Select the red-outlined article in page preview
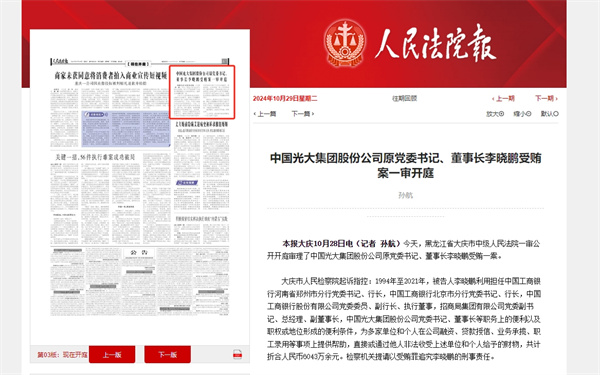The image size is (600, 375). click(x=202, y=92)
